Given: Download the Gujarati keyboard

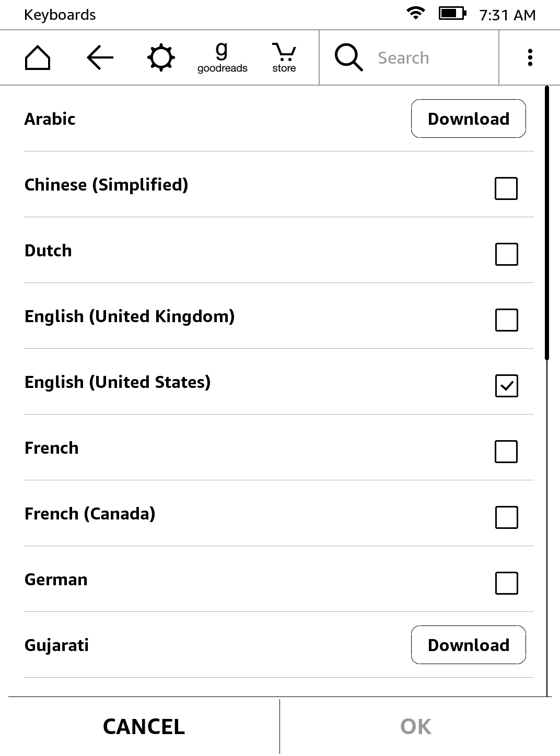Looking at the screenshot, I should [468, 645].
